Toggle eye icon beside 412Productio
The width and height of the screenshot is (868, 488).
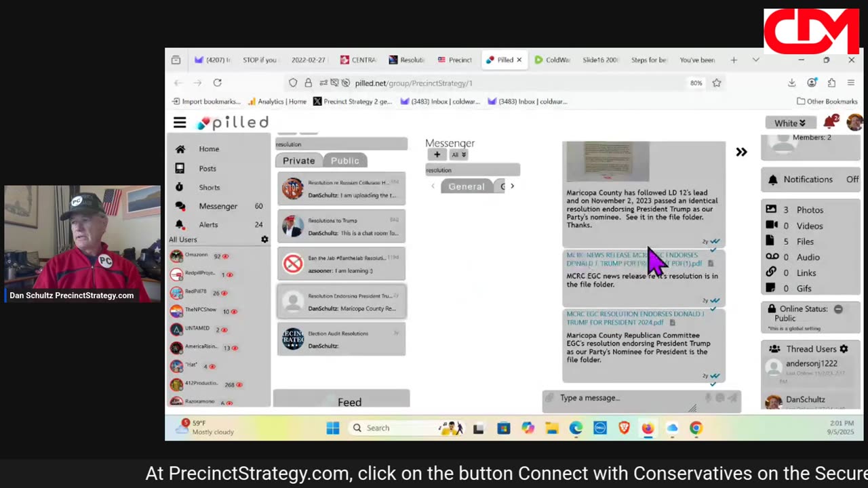(241, 385)
